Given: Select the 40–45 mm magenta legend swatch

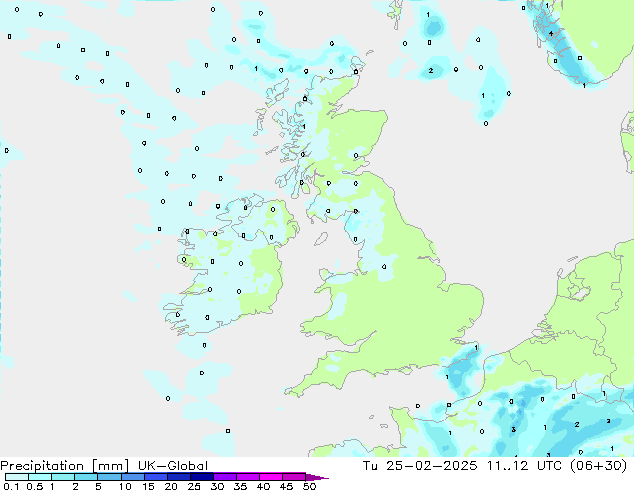Looking at the screenshot, I should click(271, 477).
